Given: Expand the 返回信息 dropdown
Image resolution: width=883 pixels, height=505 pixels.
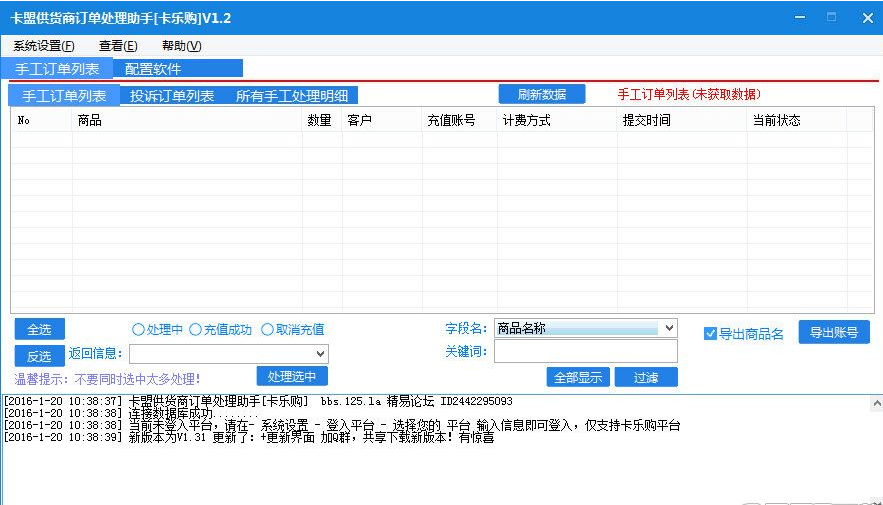Looking at the screenshot, I should 320,353.
